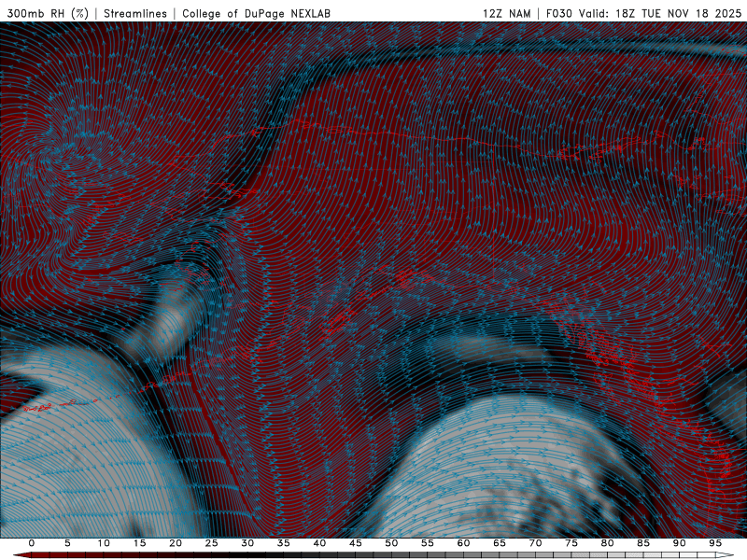Click the colorbar label "30"
The width and height of the screenshot is (747, 560).
[x=247, y=543]
